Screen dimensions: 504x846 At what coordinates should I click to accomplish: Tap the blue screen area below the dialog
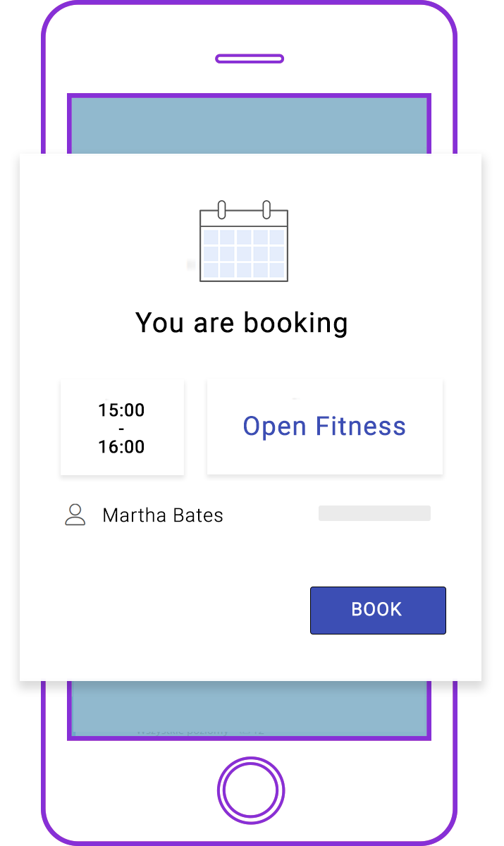pyautogui.click(x=249, y=709)
